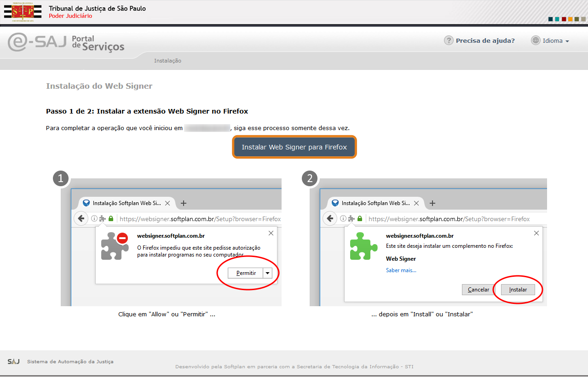The width and height of the screenshot is (588, 377).
Task: Close the browser tab in step 1 illustration
Action: [x=167, y=203]
